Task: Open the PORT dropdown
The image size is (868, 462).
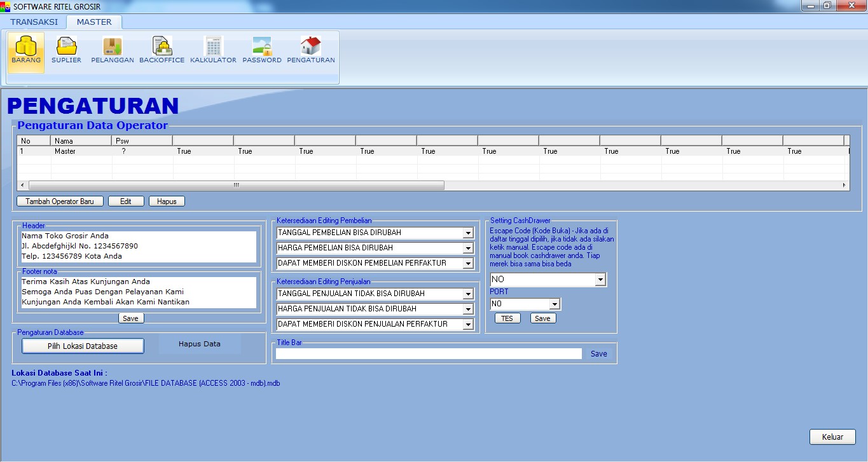Action: pyautogui.click(x=555, y=304)
